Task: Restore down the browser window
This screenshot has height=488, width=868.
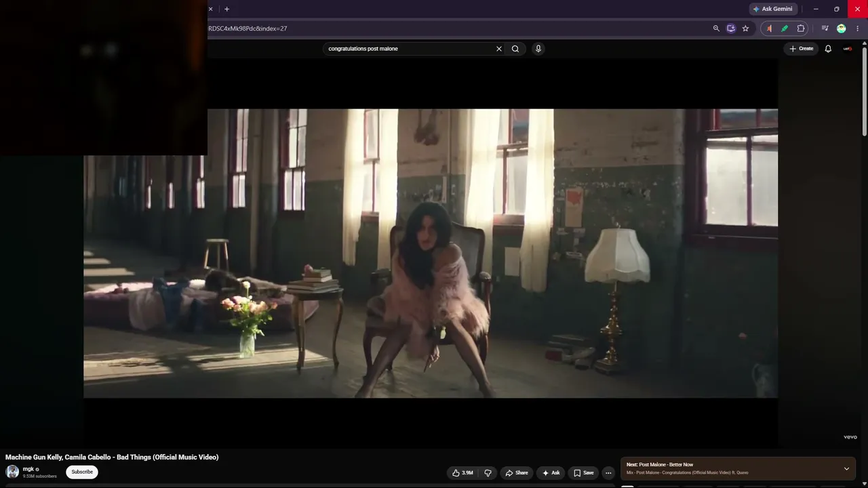Action: point(837,9)
